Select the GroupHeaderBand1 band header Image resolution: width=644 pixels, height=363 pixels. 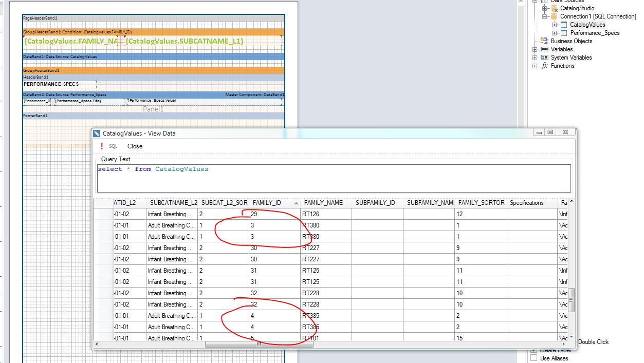(154, 32)
